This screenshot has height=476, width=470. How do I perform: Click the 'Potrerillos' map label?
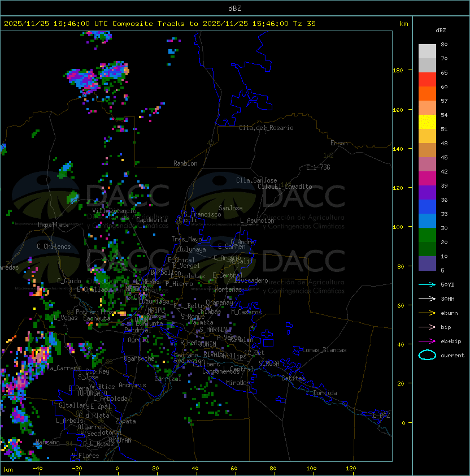tap(94, 312)
